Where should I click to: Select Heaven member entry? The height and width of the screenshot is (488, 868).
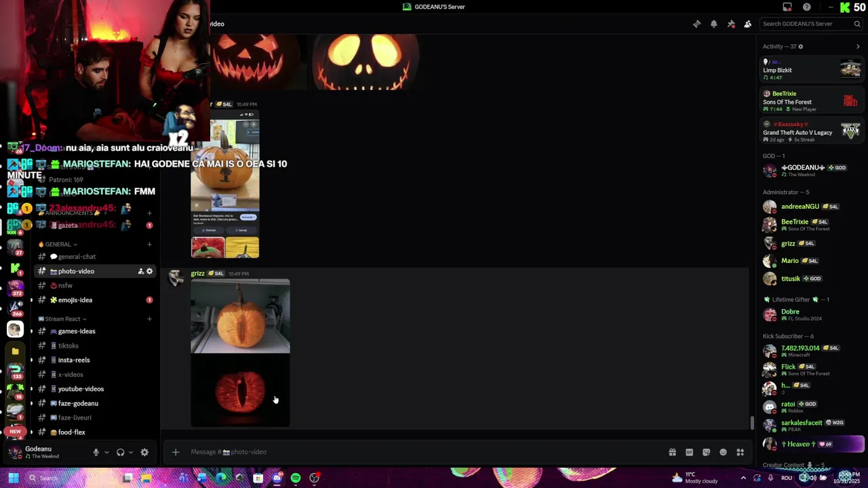click(812, 444)
